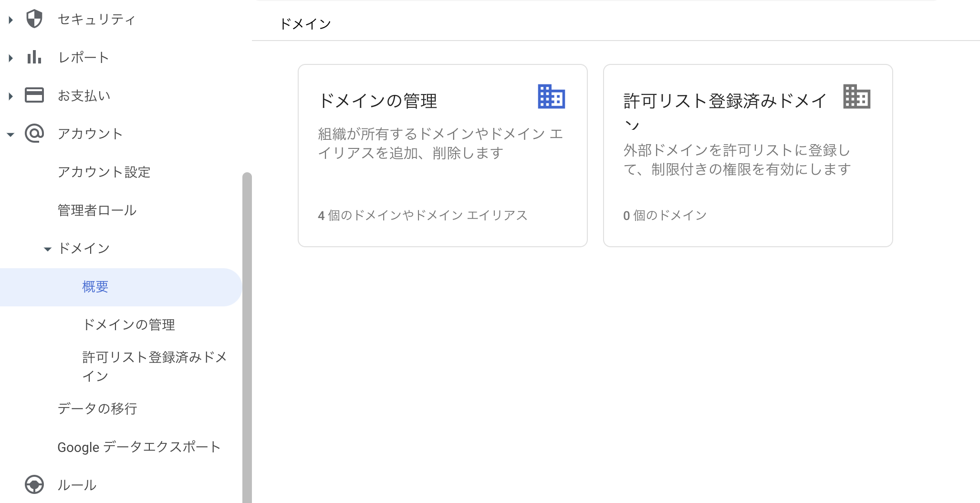Collapse the アカウント section

coord(10,134)
